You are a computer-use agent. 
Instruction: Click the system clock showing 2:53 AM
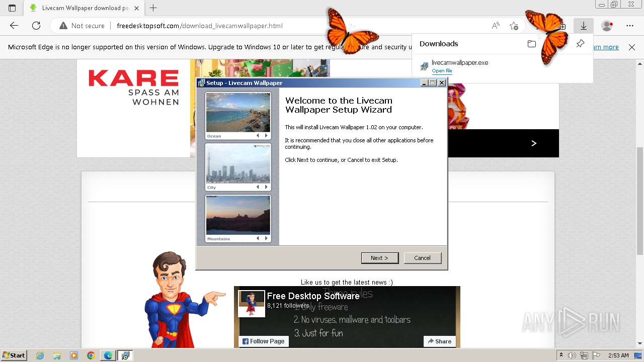pyautogui.click(x=618, y=355)
